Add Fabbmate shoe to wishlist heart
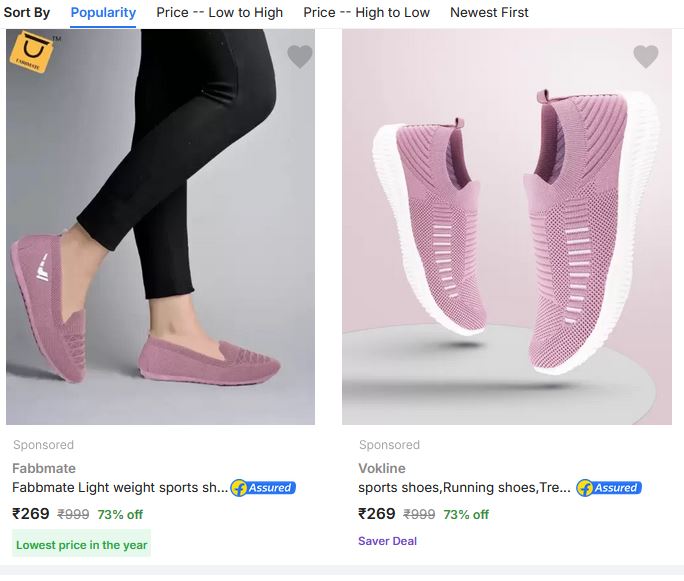Screen dimensions: 684x581 pyautogui.click(x=300, y=57)
